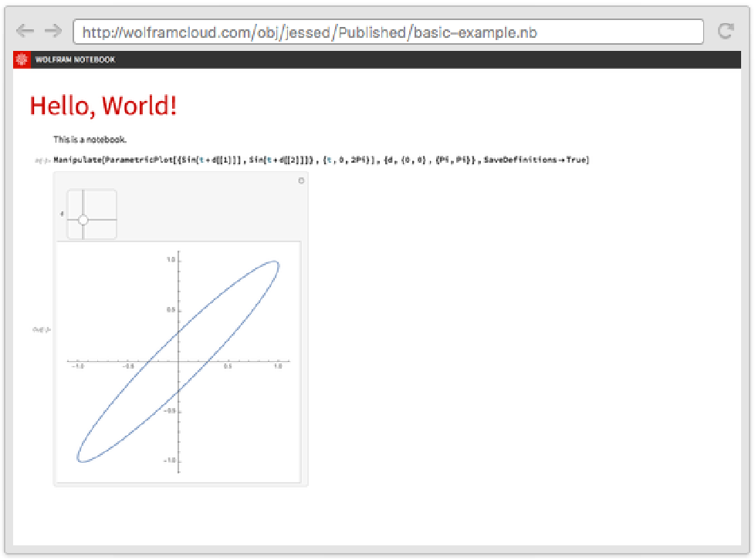The width and height of the screenshot is (755, 560).
Task: Click the browser forward arrow
Action: [52, 31]
